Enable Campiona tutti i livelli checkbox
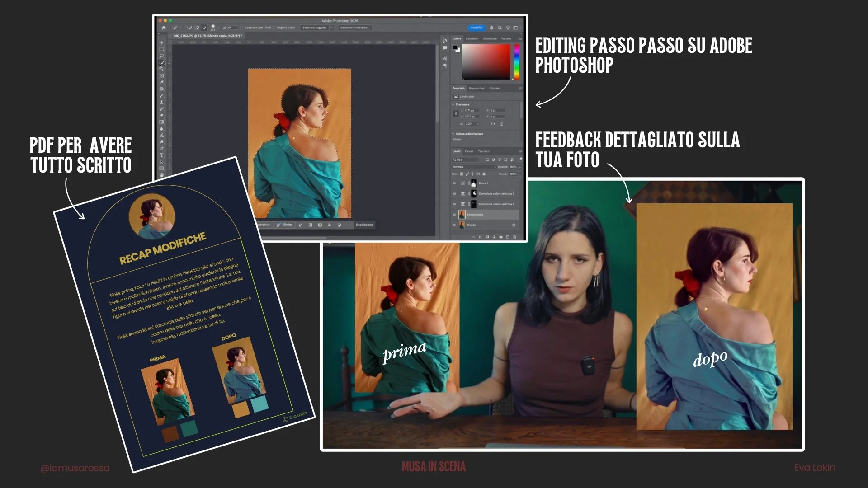The width and height of the screenshot is (868, 488). [241, 28]
